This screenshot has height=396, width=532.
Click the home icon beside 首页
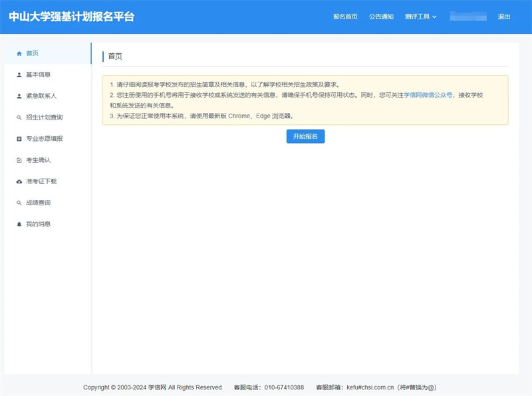coord(19,54)
